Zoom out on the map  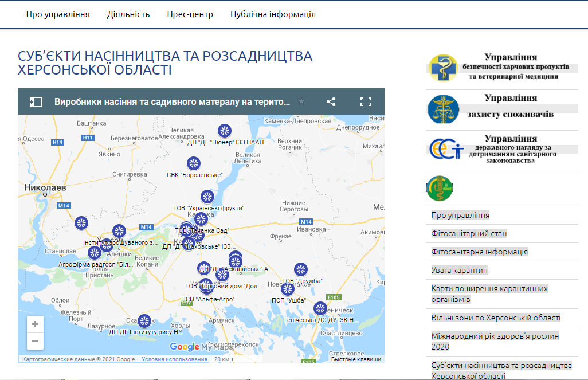(36, 341)
